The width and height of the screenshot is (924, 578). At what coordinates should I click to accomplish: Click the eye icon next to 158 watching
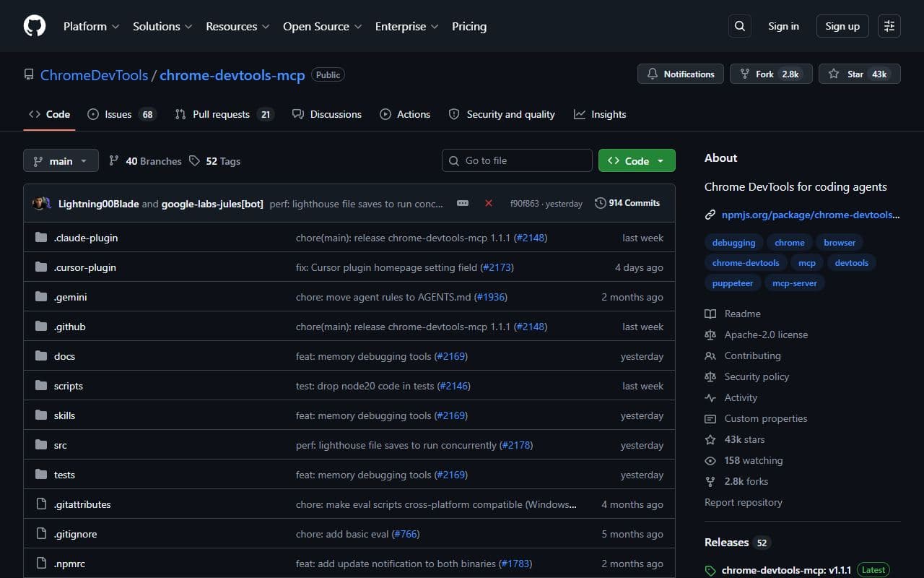[x=710, y=460]
